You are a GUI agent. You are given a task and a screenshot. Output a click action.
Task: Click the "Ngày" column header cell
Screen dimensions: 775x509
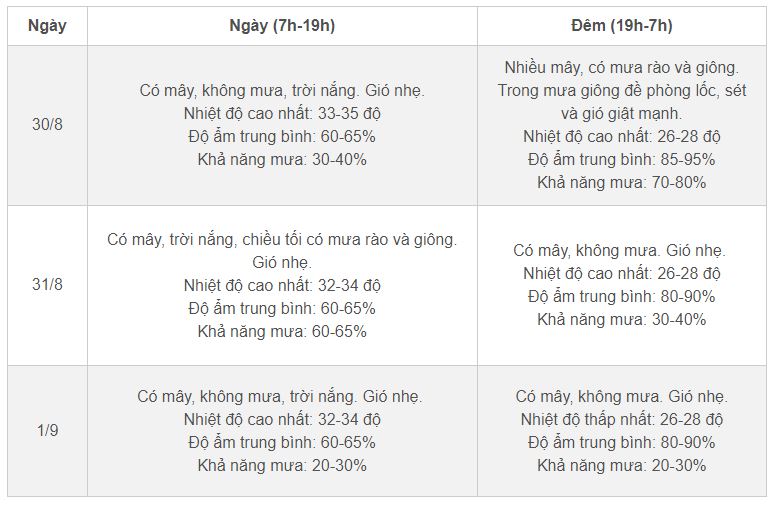tap(47, 26)
